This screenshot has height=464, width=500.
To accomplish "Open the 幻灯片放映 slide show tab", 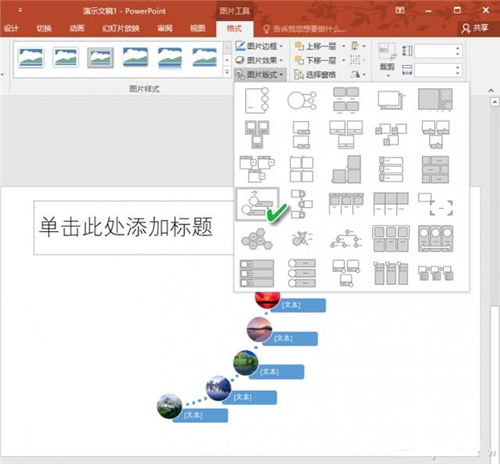I will [x=121, y=29].
